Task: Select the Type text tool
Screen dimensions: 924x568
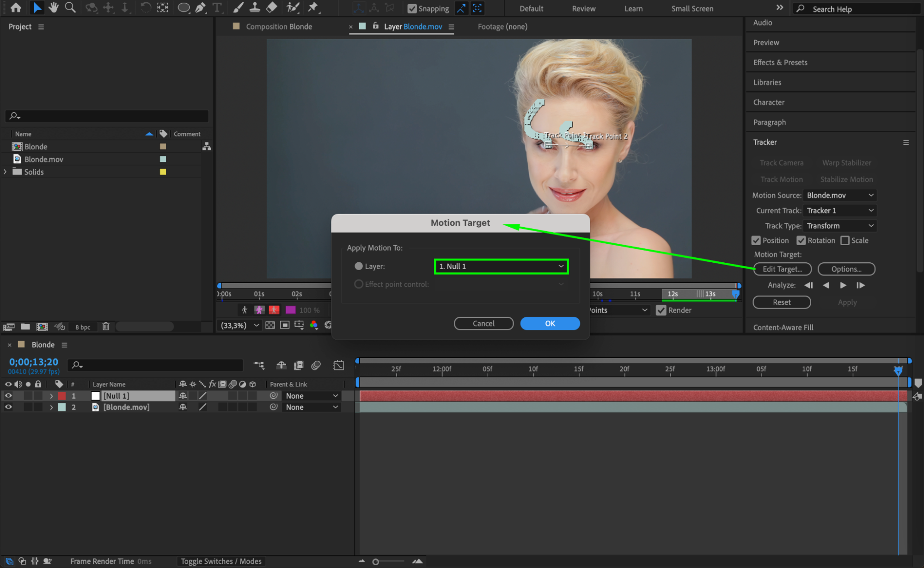Action: [217, 7]
